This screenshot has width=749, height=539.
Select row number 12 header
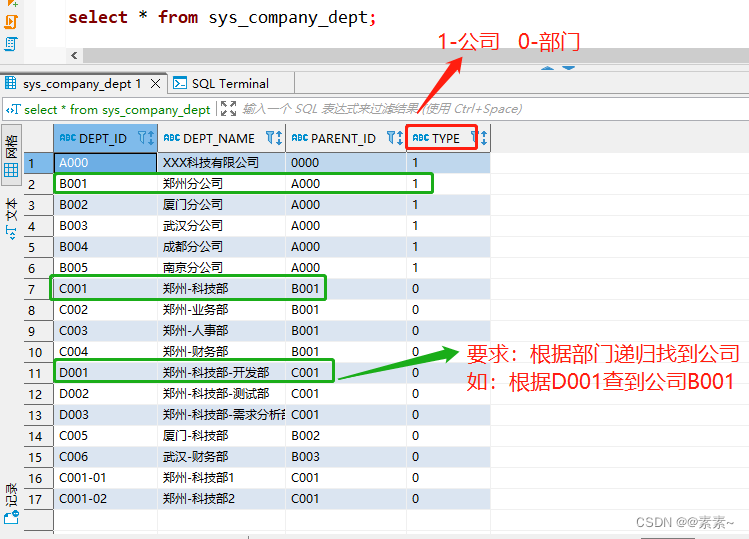click(x=38, y=394)
